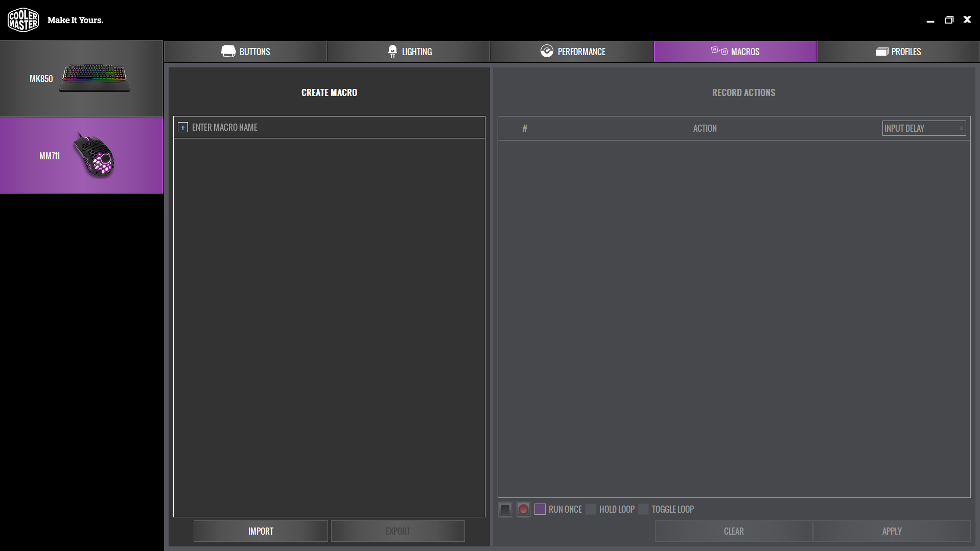980x551 pixels.
Task: Enable the Toggle Loop option
Action: pos(643,509)
